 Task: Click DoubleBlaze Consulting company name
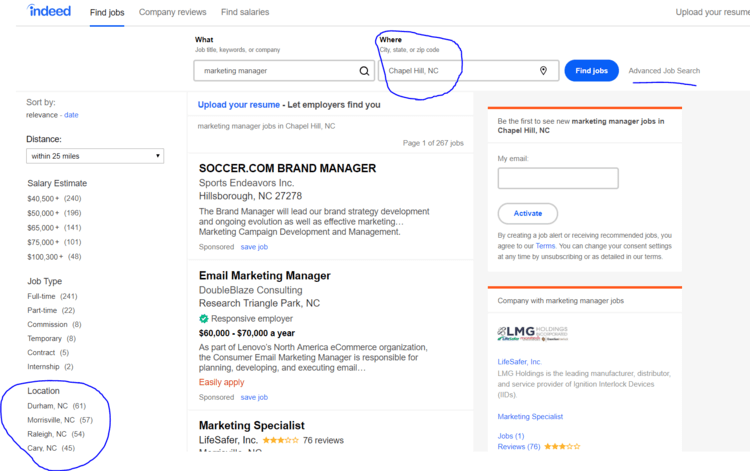click(x=251, y=290)
